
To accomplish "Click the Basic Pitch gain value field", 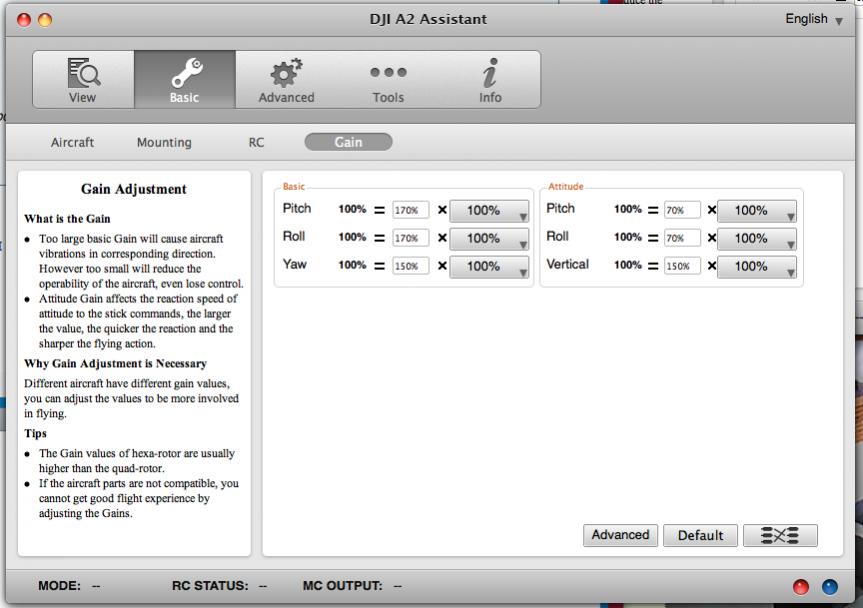I will click(410, 211).
